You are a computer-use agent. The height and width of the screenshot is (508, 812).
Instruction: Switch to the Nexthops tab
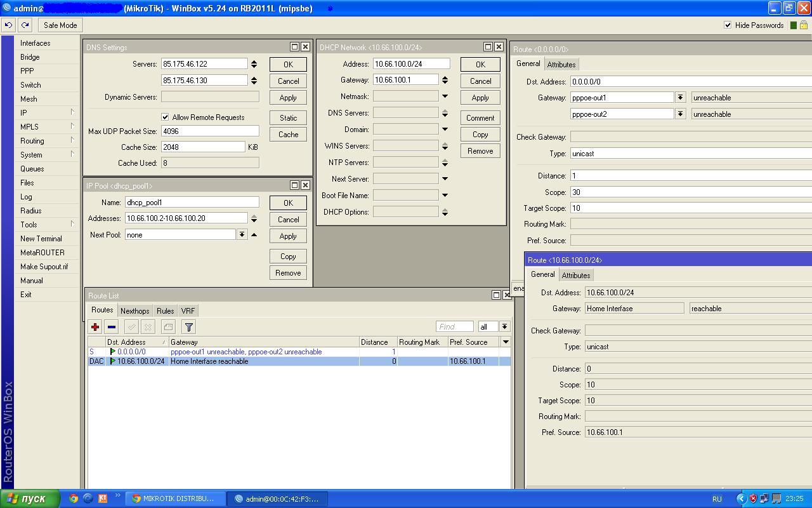pos(134,311)
